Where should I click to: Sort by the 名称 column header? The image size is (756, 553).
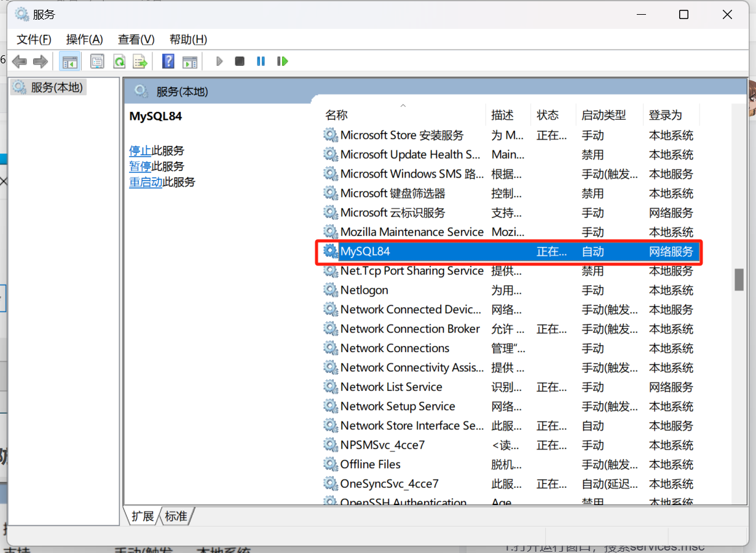coord(404,115)
